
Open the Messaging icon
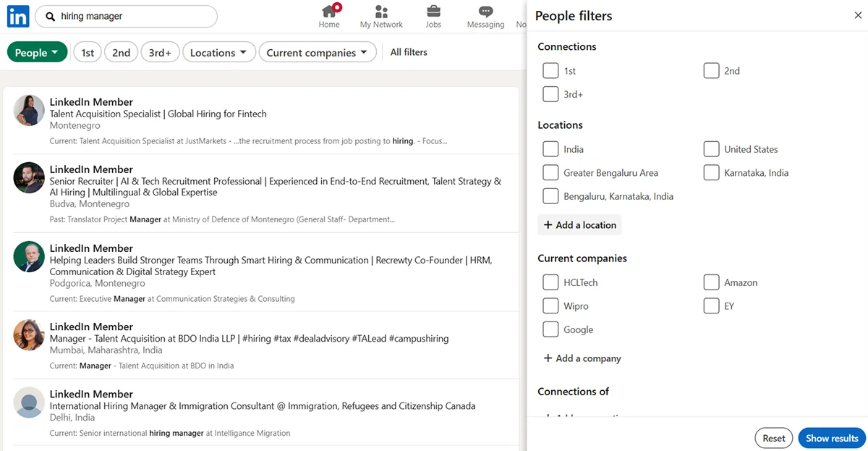coord(485,12)
